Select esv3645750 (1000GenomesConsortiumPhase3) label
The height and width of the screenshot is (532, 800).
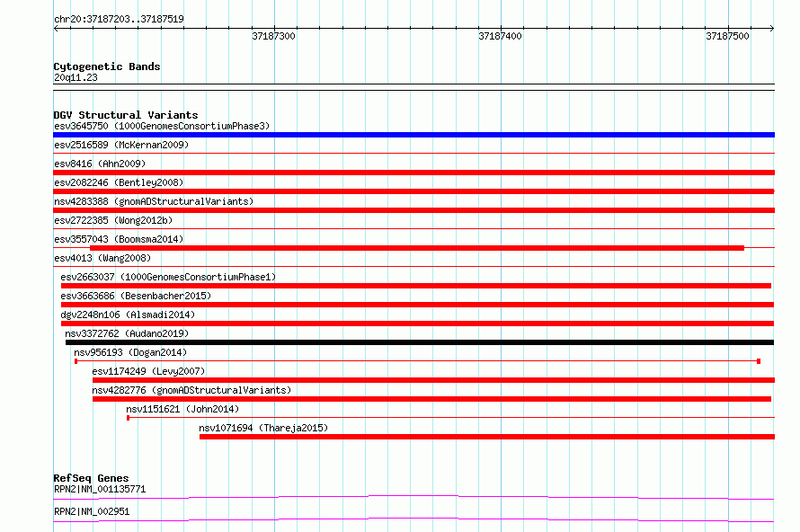pos(162,126)
